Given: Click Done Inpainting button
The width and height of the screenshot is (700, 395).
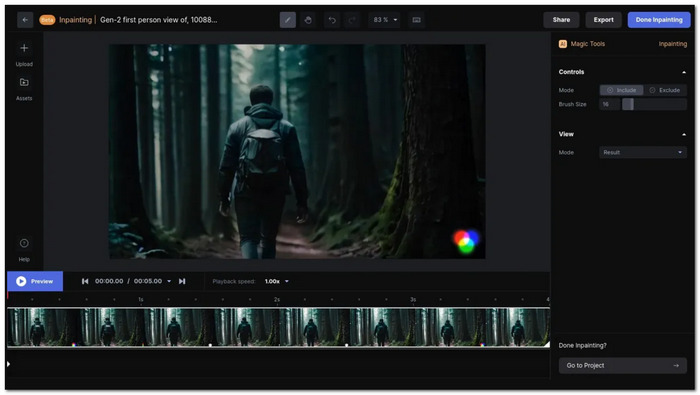Looking at the screenshot, I should pos(659,20).
